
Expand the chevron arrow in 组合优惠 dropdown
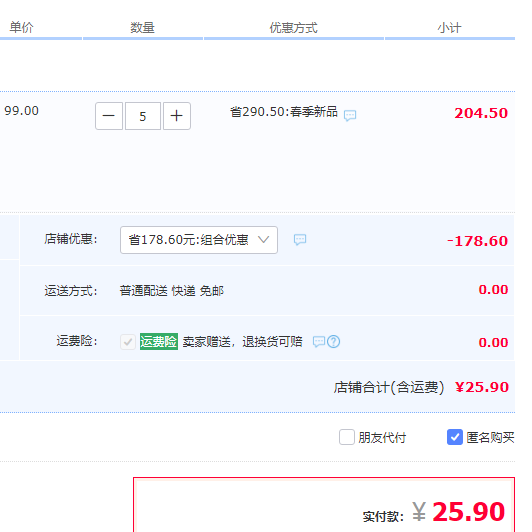pyautogui.click(x=263, y=240)
